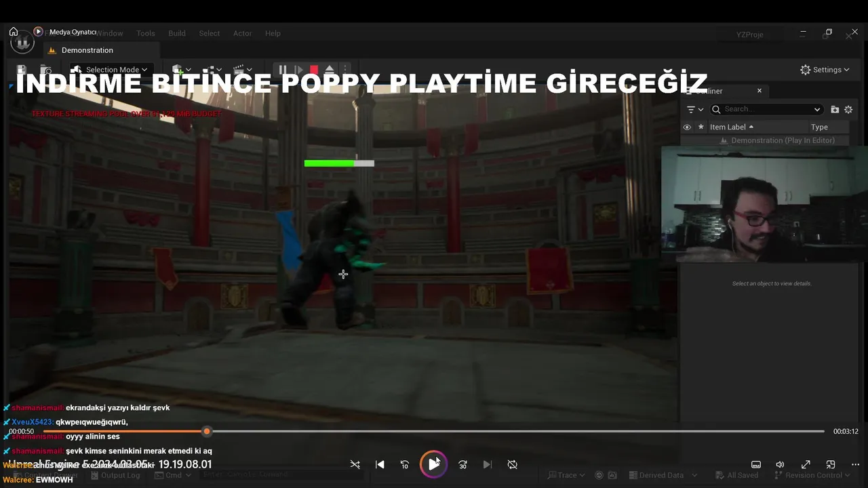Go to the next track
Image resolution: width=868 pixels, height=488 pixels.
click(487, 464)
